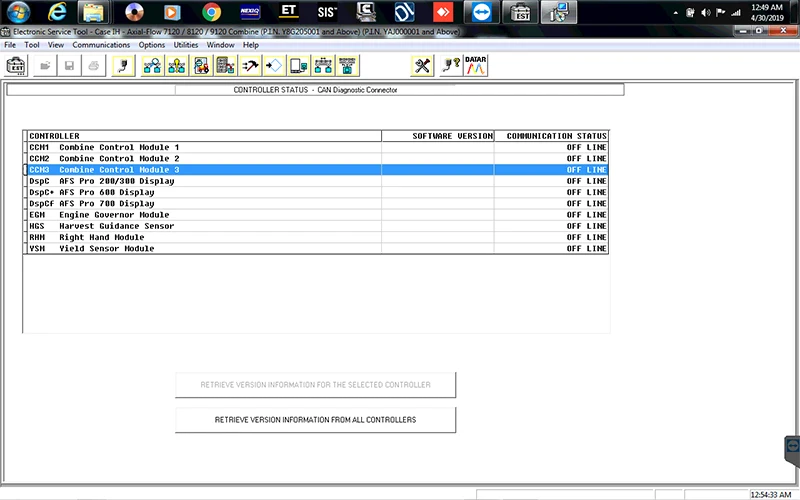Click Retrieve Version Information For Selected Controller
This screenshot has width=800, height=500.
tap(315, 385)
